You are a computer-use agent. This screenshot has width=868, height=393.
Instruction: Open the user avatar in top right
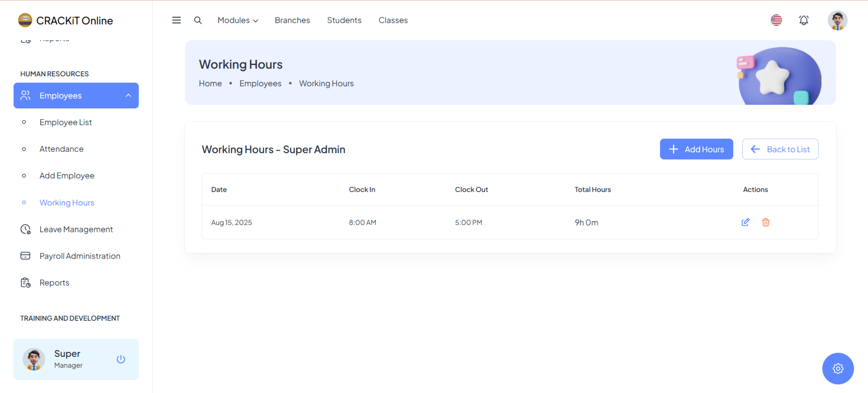tap(837, 20)
